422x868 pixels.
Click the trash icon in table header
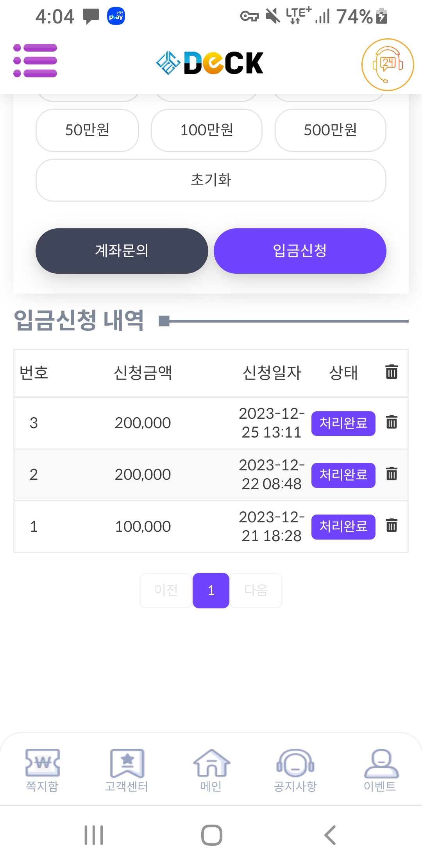coord(392,372)
